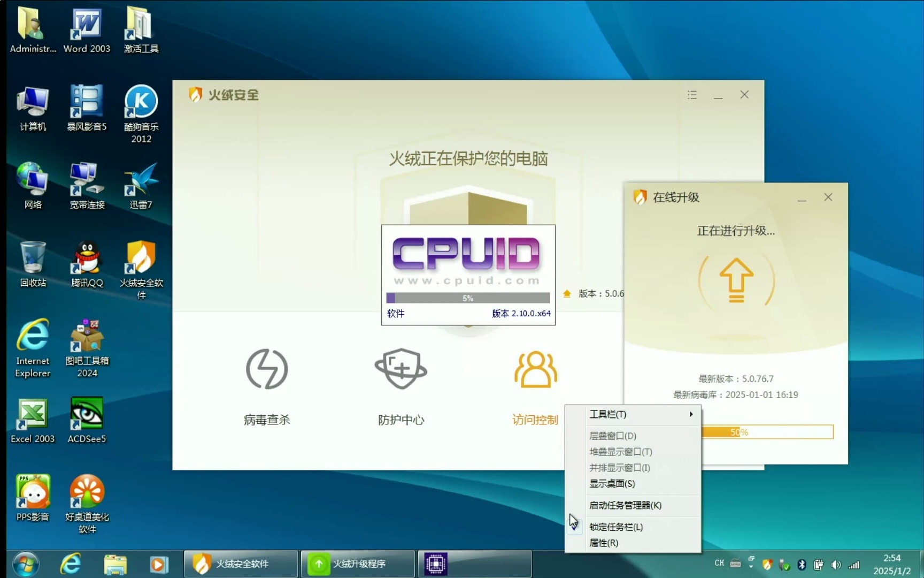Open Windows Explorer pinned on taskbar
Image resolution: width=924 pixels, height=578 pixels.
pos(115,564)
